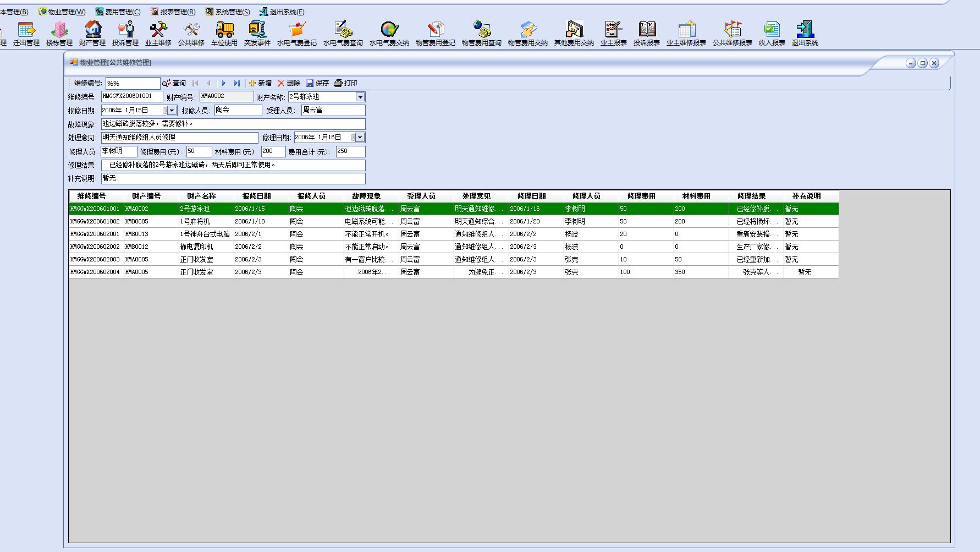This screenshot has height=552, width=980.
Task: Open 水电气费查询 icon
Action: point(343,33)
